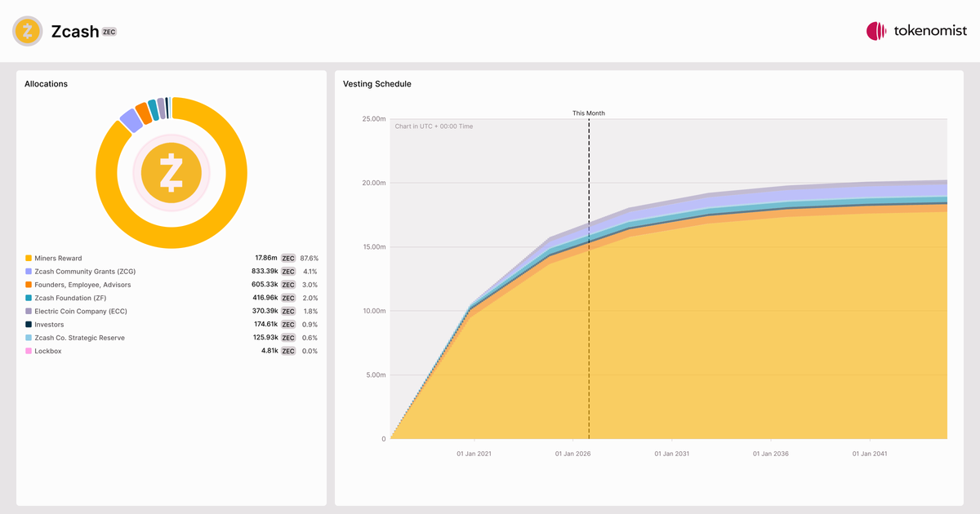
Task: Click the 174.61k Investors amount
Action: click(265, 325)
